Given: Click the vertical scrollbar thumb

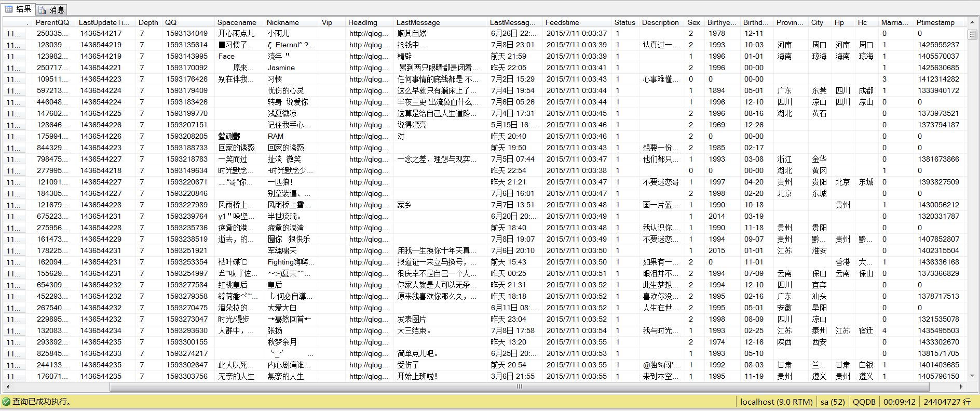Looking at the screenshot, I should point(973,34).
